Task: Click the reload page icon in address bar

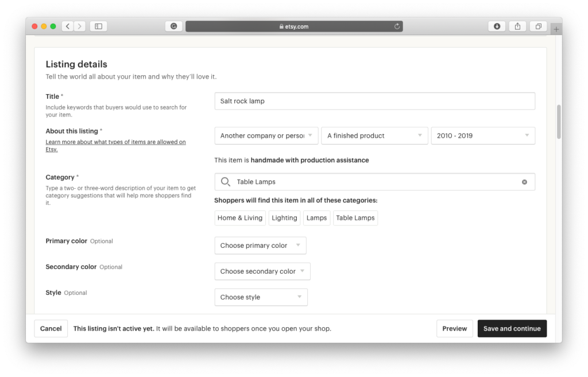Action: click(x=397, y=26)
